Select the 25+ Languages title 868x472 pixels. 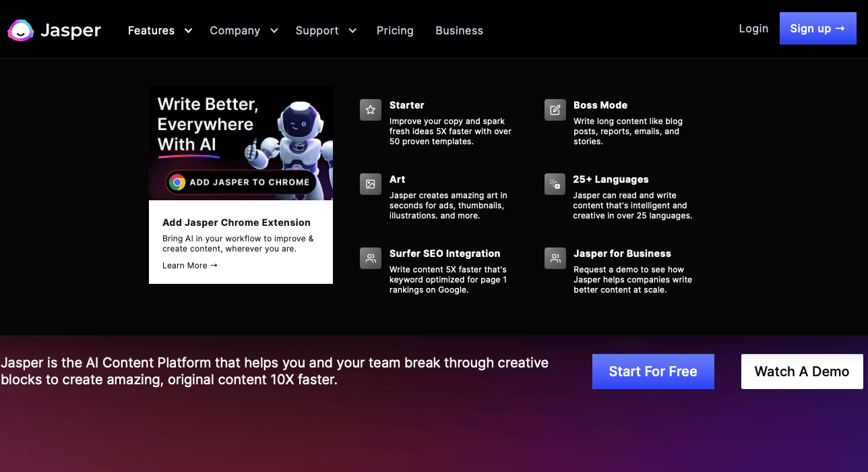pos(611,179)
